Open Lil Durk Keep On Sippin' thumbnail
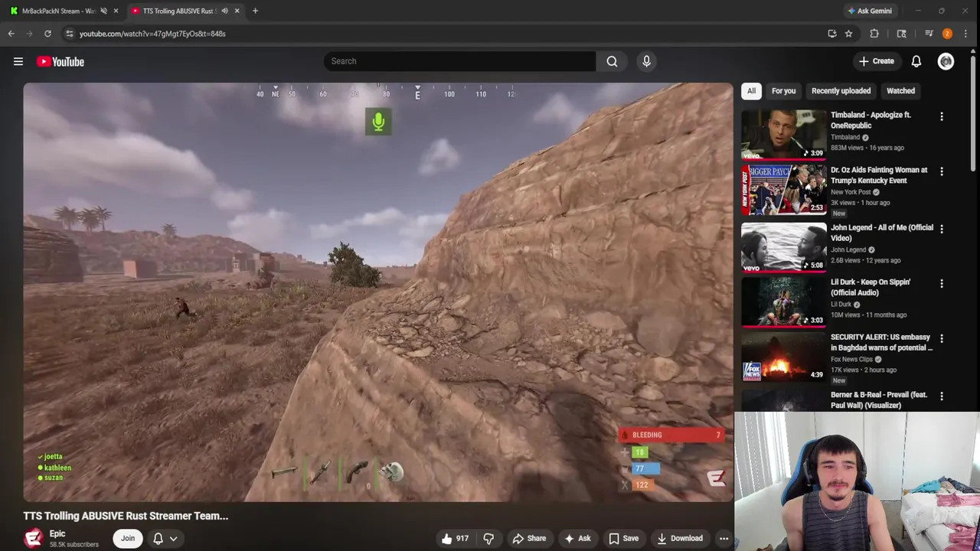The image size is (980, 551). tap(784, 302)
